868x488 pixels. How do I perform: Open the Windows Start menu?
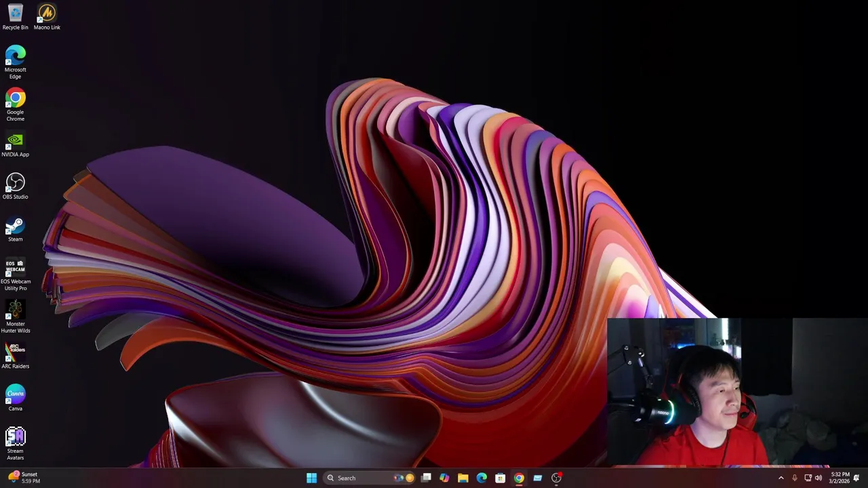pos(311,478)
